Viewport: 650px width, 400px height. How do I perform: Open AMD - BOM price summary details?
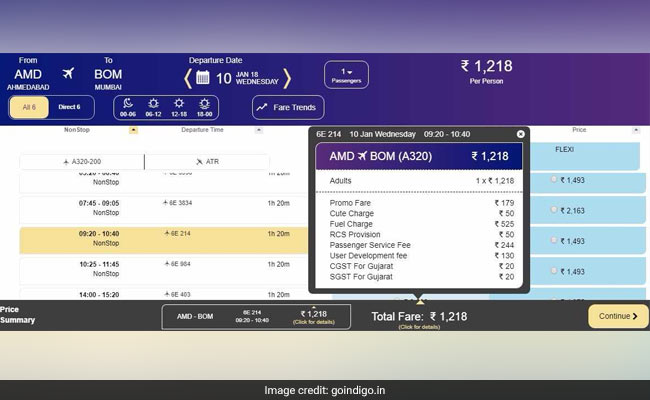[256, 317]
